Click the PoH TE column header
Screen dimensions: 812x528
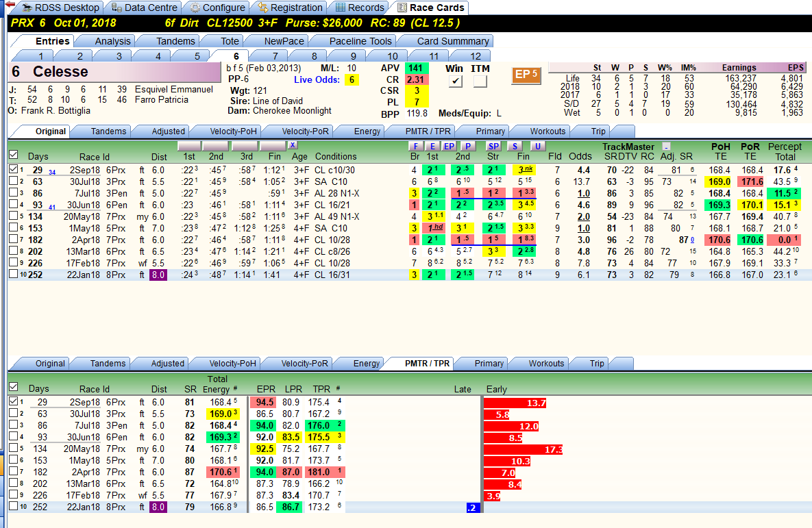click(x=720, y=151)
